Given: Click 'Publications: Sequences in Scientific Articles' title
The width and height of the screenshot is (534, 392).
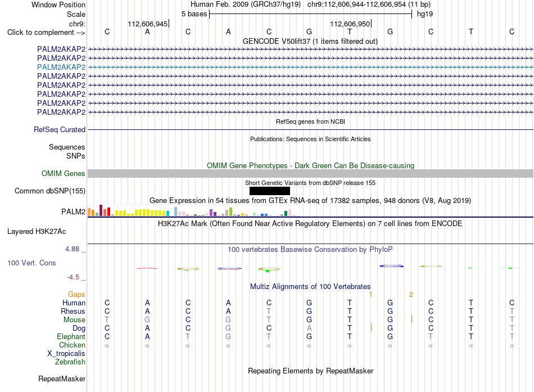Looking at the screenshot, I should click(310, 139).
